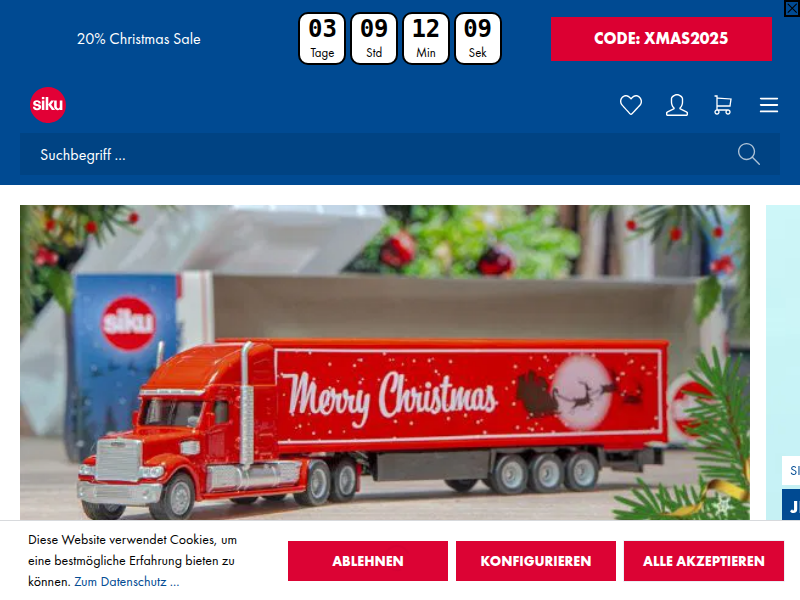Screen dimensions: 800x600
Task: Open the wishlist heart icon
Action: point(631,105)
